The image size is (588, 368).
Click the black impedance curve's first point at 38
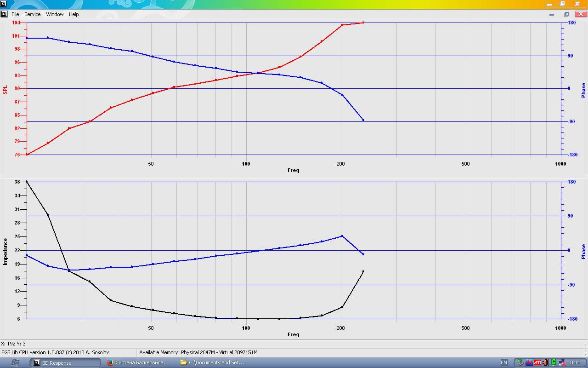27,182
